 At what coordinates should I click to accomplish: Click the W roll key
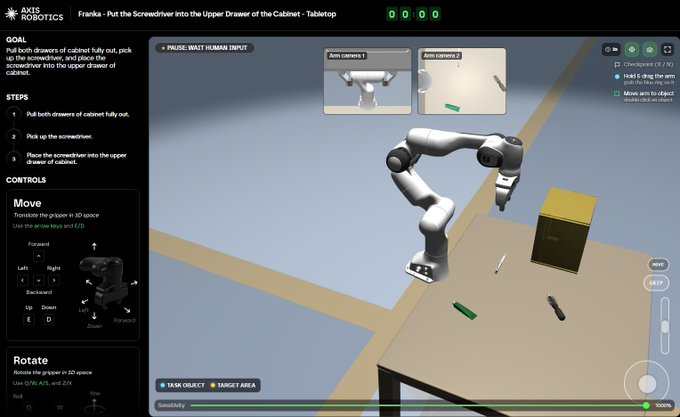point(59,407)
